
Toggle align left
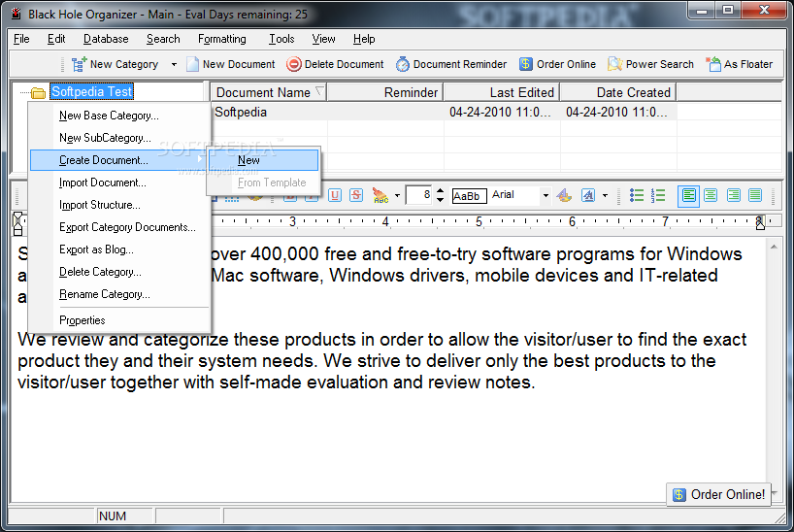(688, 195)
